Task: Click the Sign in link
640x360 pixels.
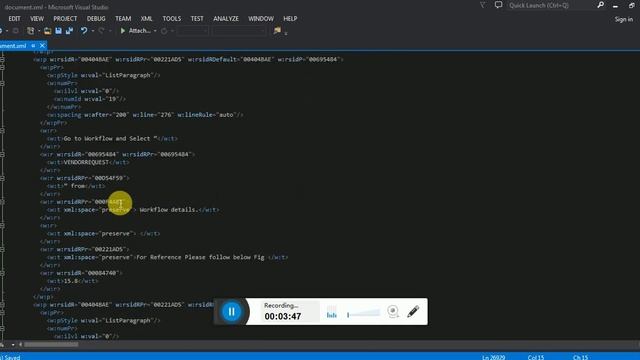Action: pyautogui.click(x=624, y=19)
